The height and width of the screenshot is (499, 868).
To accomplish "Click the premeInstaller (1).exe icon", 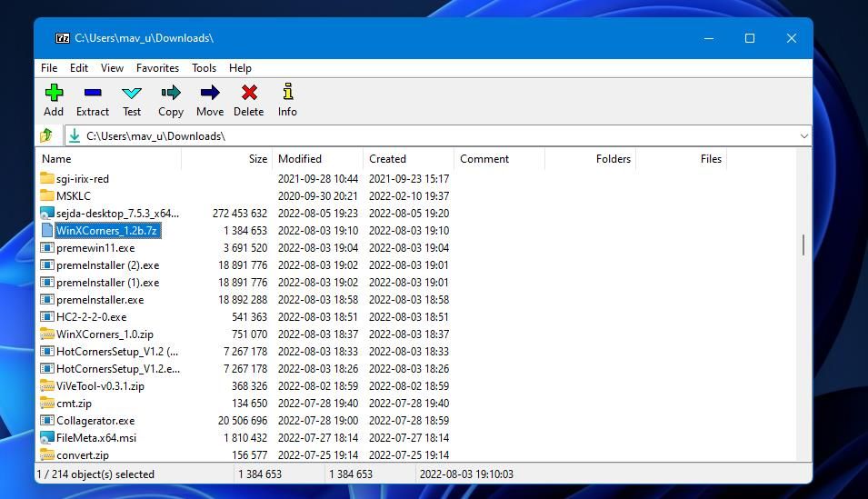I will [x=47, y=283].
